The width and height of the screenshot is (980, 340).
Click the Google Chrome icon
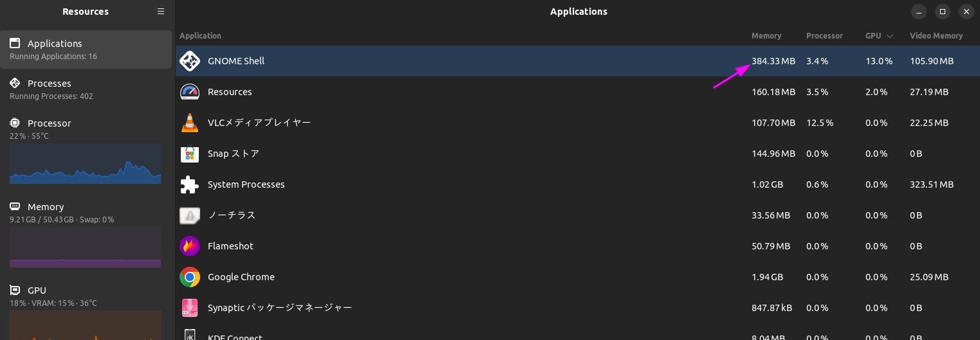tap(189, 277)
